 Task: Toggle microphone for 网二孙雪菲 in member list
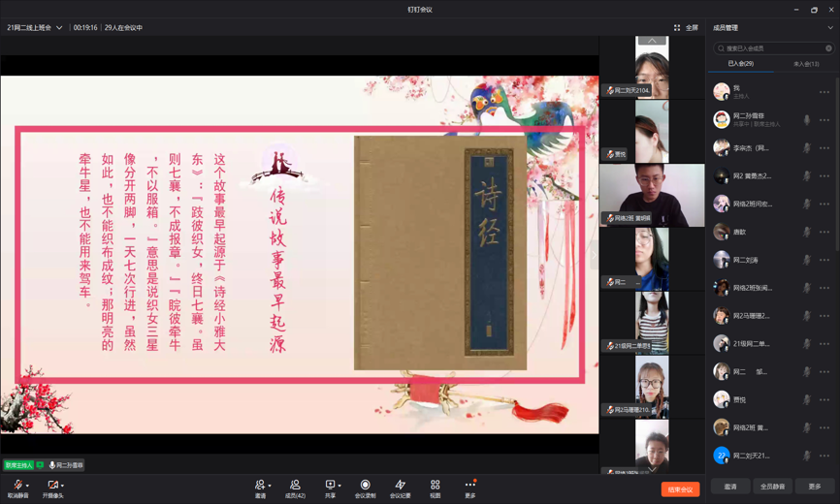pos(806,120)
